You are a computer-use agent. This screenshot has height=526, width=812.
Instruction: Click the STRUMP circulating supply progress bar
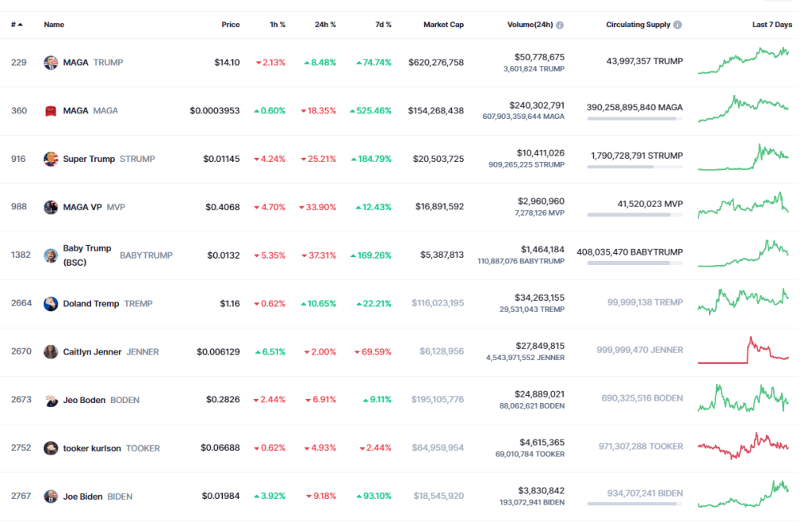coord(635,167)
